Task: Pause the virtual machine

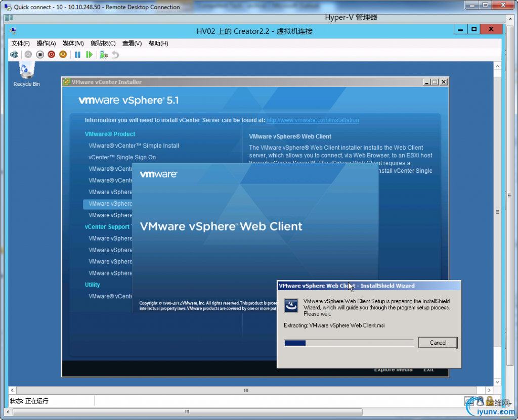Action: tap(77, 55)
